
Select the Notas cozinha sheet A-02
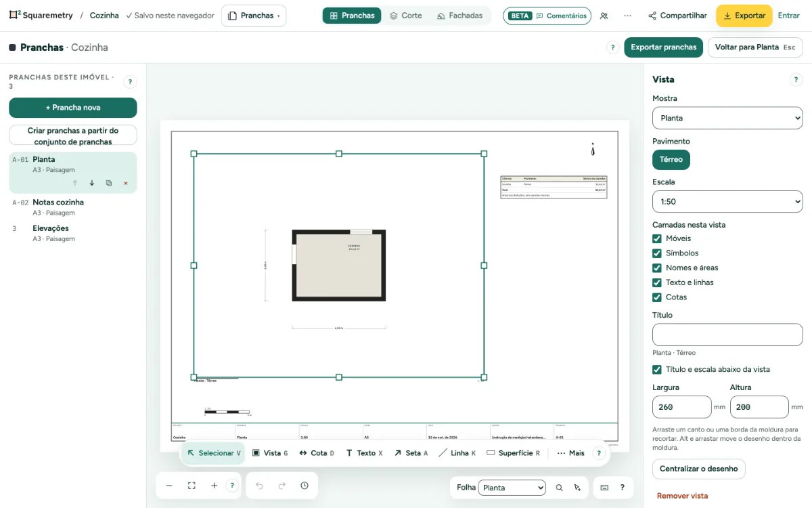click(x=73, y=207)
